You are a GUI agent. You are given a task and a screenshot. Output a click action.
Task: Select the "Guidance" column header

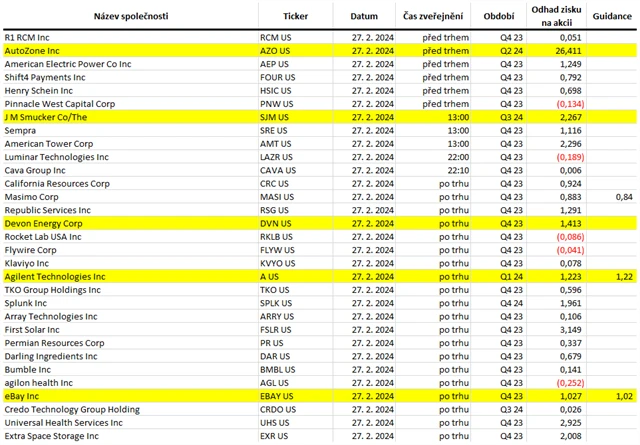pyautogui.click(x=613, y=17)
